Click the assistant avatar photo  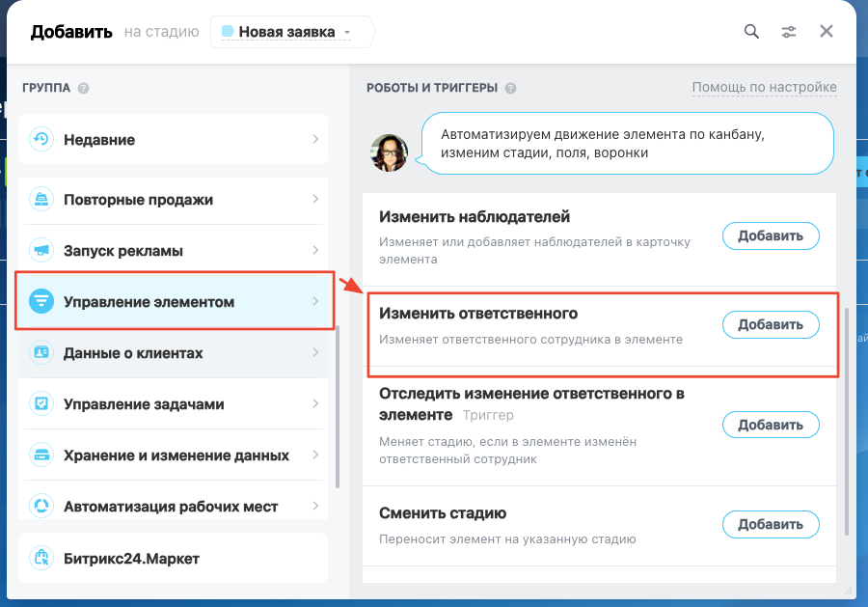(390, 152)
